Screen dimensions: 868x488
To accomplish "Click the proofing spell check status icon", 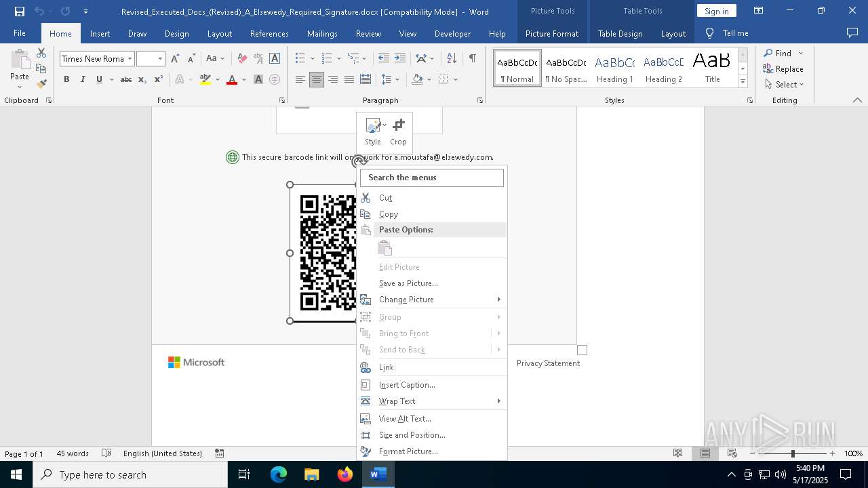I will pyautogui.click(x=106, y=453).
